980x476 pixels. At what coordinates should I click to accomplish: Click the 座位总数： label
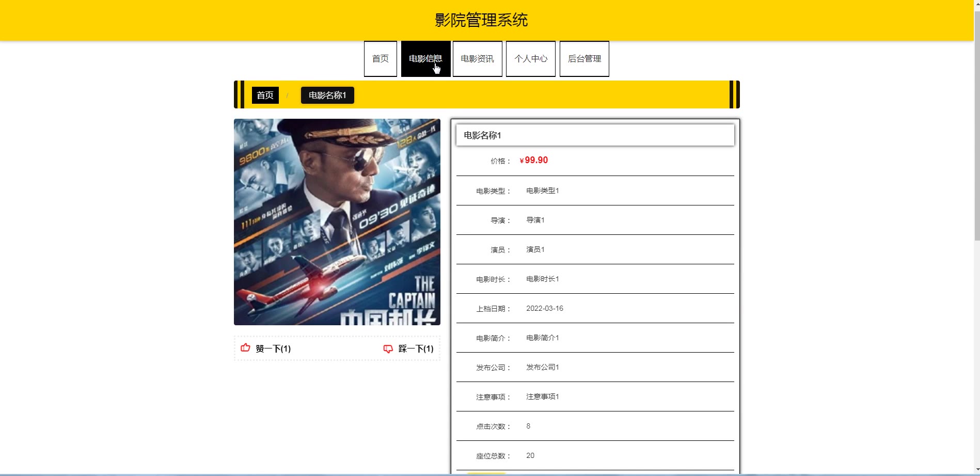coord(494,456)
